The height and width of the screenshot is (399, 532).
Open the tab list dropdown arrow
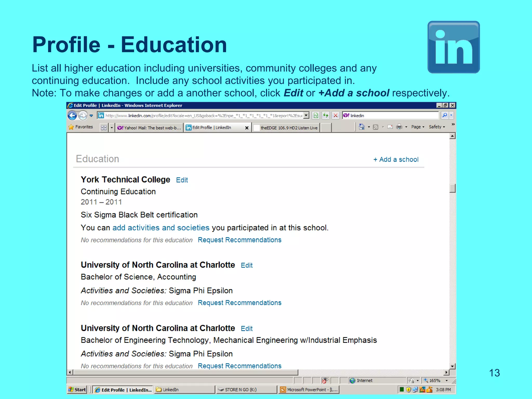pos(112,128)
